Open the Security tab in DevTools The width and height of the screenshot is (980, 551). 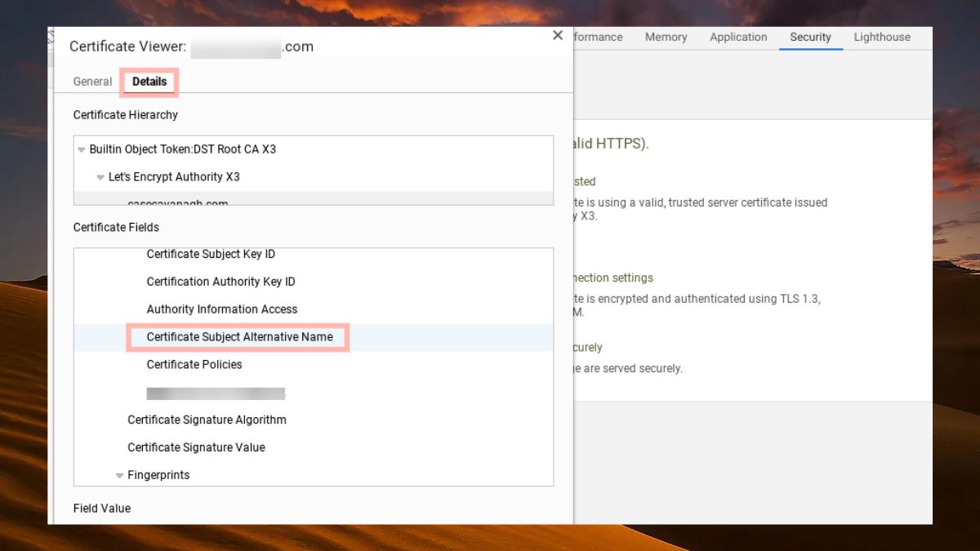(x=810, y=37)
